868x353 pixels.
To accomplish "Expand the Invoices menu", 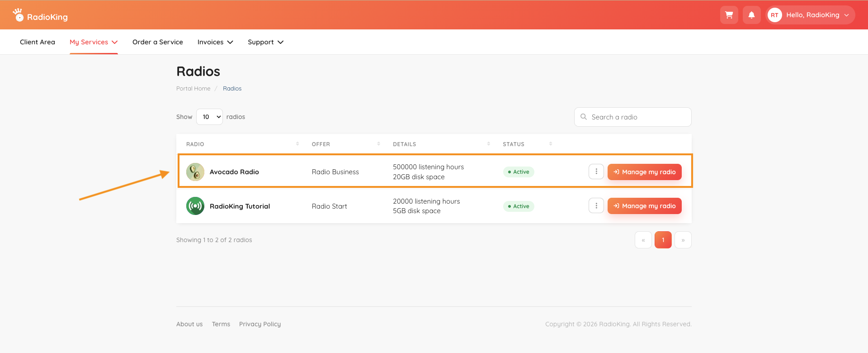I will 215,42.
